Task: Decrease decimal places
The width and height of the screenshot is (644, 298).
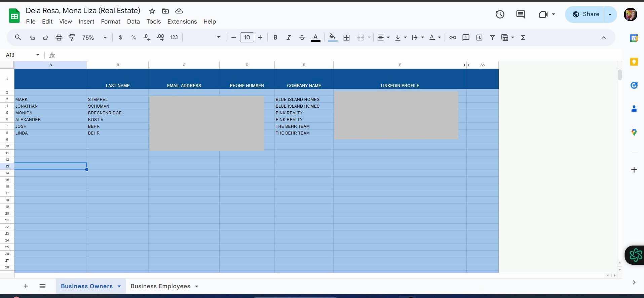Action: (x=147, y=38)
